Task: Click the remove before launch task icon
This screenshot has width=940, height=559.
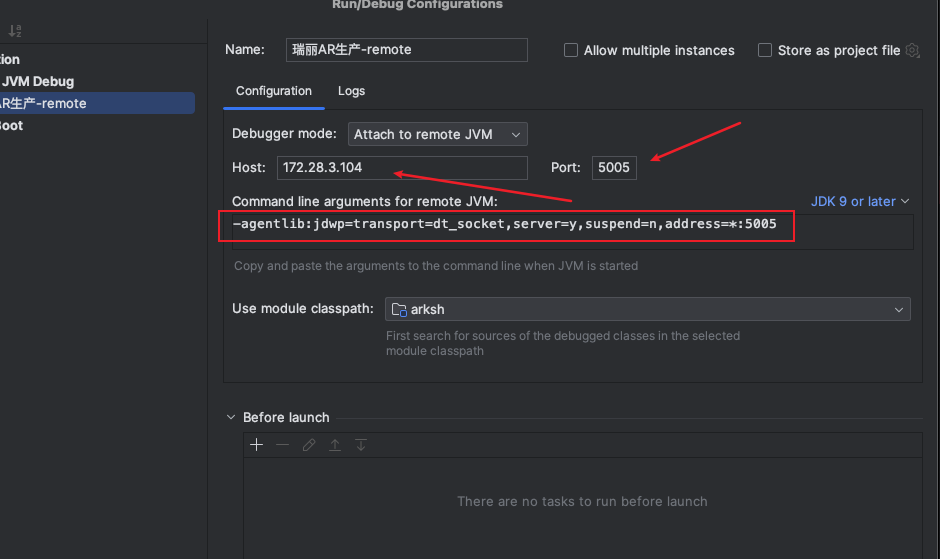Action: pos(283,445)
